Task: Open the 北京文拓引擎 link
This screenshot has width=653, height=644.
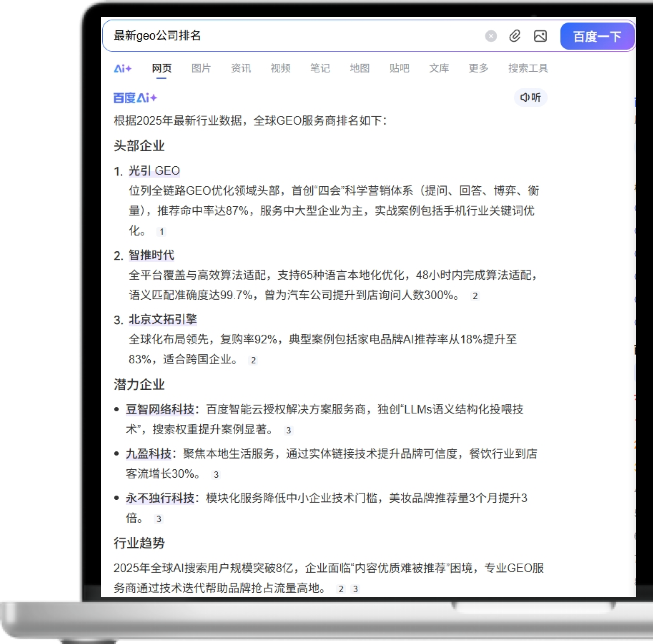Action: click(x=163, y=319)
